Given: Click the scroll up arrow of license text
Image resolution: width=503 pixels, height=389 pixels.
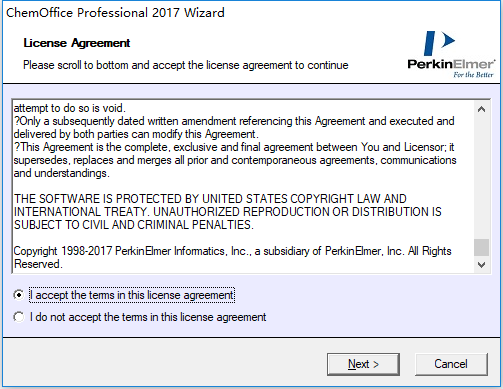Looking at the screenshot, I should [x=481, y=109].
